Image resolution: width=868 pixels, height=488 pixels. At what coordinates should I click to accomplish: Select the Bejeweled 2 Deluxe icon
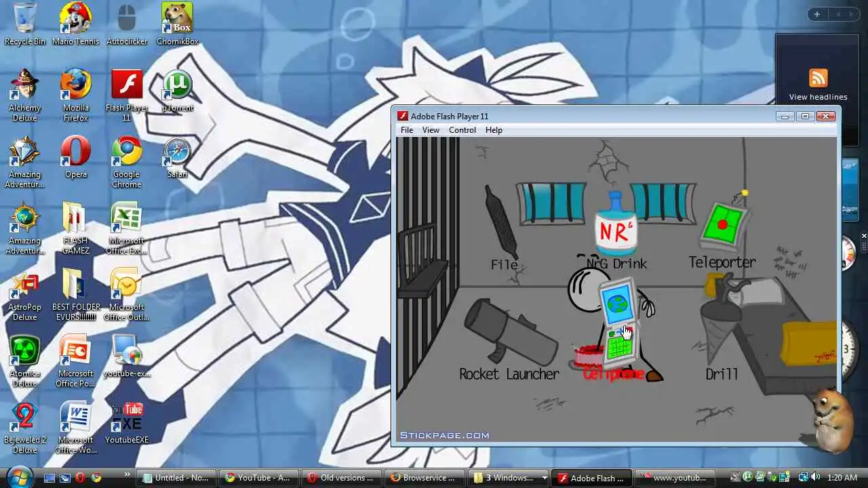click(25, 427)
